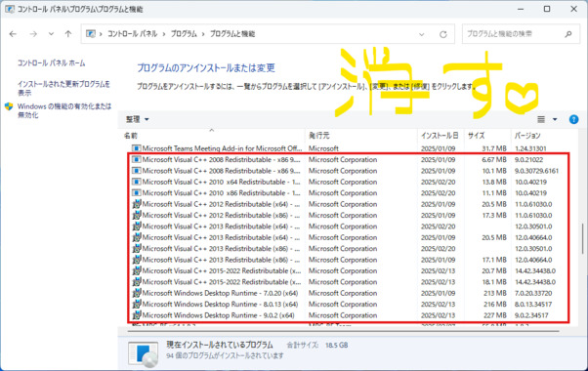Open recent locations chevron beside forward arrow
The image size is (588, 371).
coord(51,34)
